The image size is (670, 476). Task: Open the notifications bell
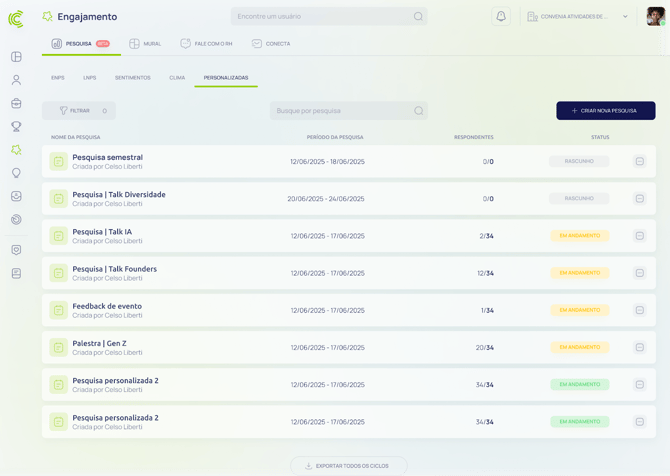tap(501, 17)
